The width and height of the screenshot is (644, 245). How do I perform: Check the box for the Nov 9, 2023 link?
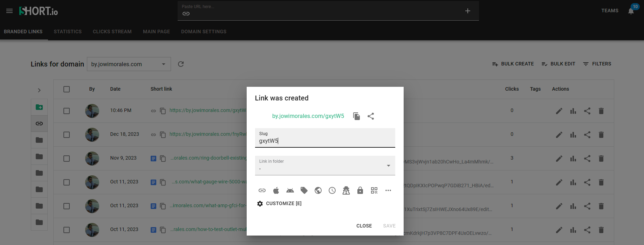[67, 159]
